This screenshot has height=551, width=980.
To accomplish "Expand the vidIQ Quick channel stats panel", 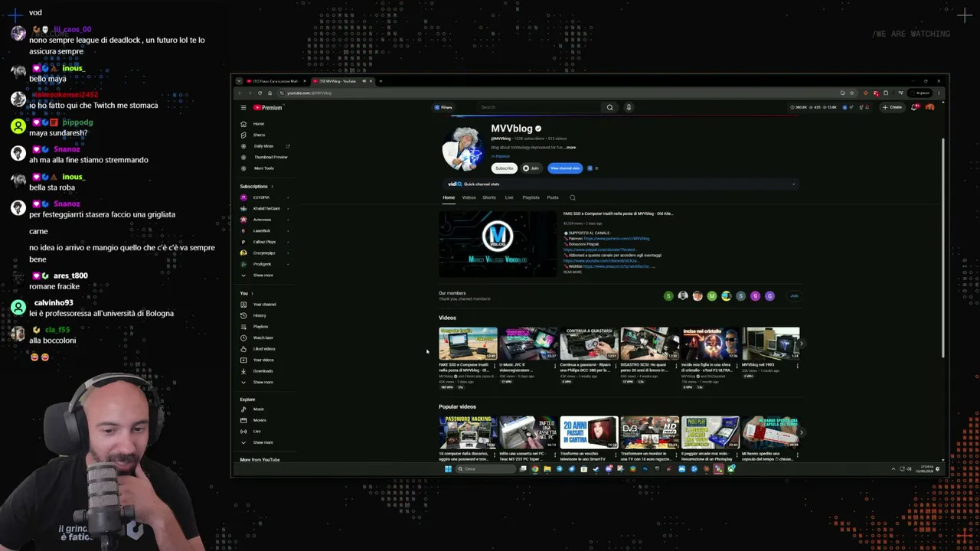I will click(x=793, y=184).
